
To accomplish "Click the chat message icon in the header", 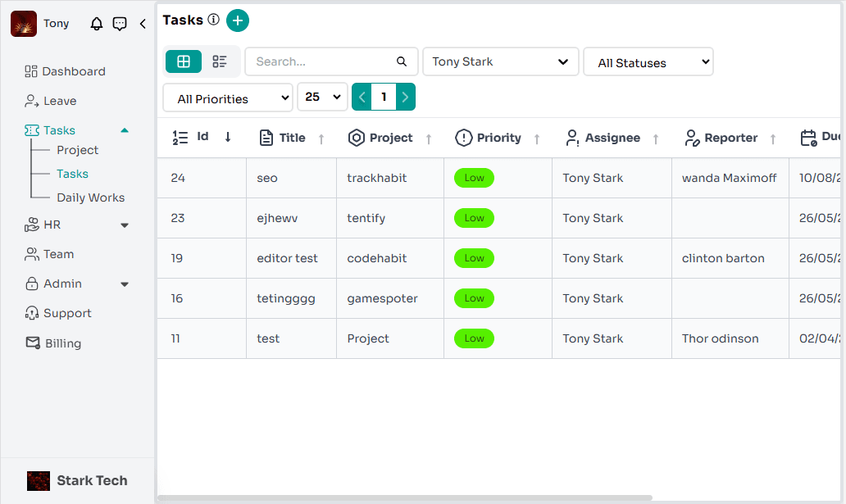I will coord(120,24).
